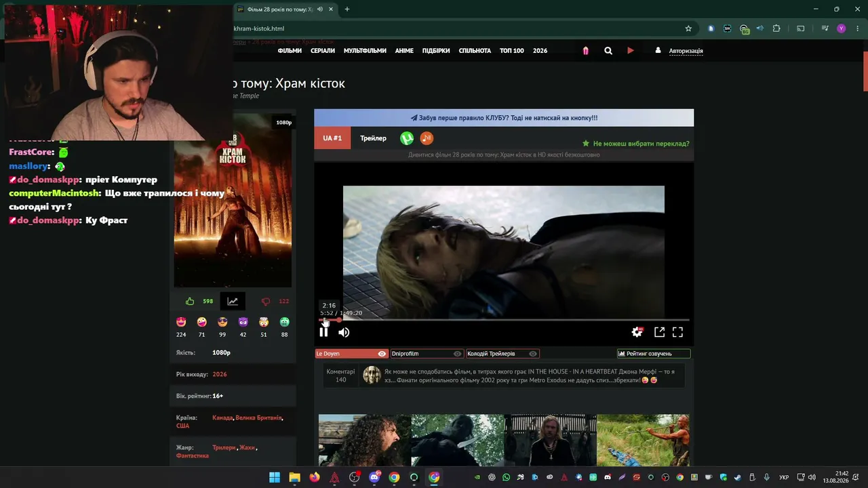Image resolution: width=868 pixels, height=488 pixels.
Task: Open a new browser tab
Action: pyautogui.click(x=347, y=9)
